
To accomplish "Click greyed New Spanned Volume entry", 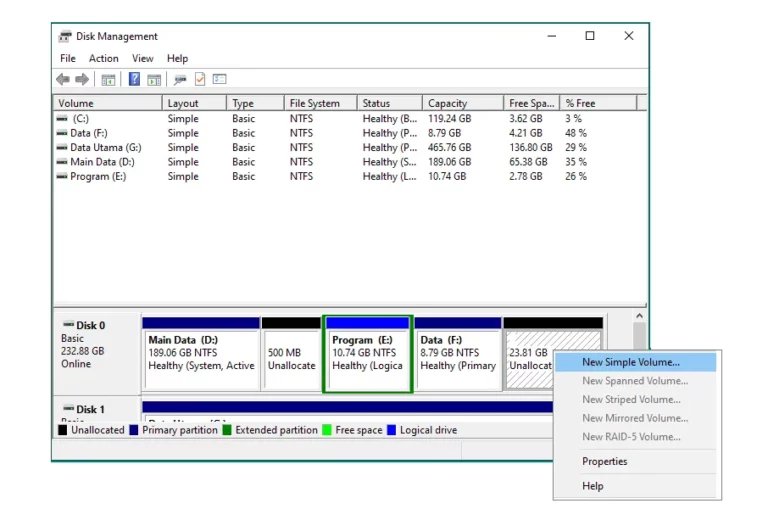I will [636, 381].
